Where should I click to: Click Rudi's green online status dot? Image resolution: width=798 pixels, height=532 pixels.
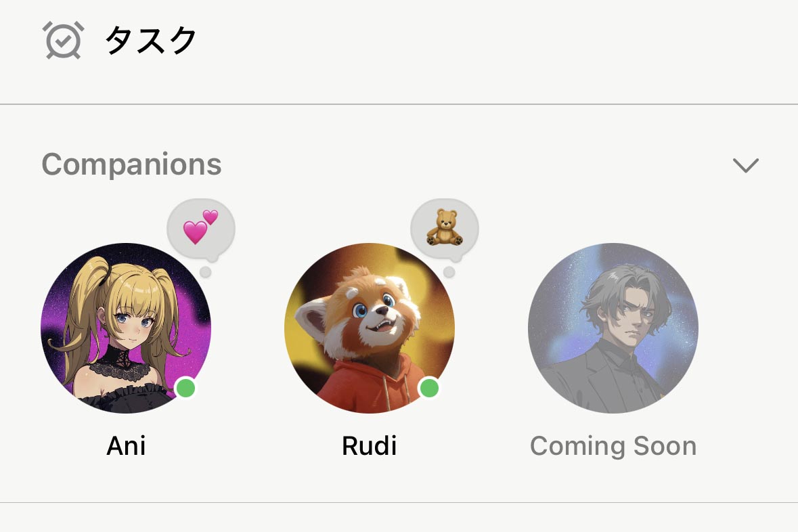(x=429, y=388)
